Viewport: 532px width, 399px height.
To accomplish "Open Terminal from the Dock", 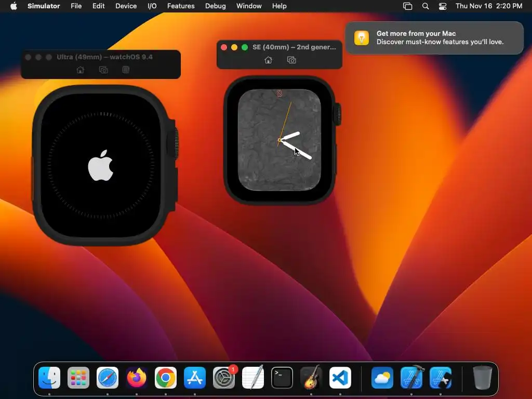I will [x=282, y=378].
